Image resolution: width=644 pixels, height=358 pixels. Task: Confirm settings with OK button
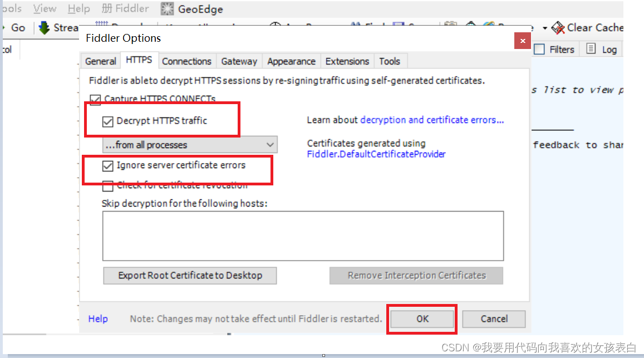click(x=422, y=319)
